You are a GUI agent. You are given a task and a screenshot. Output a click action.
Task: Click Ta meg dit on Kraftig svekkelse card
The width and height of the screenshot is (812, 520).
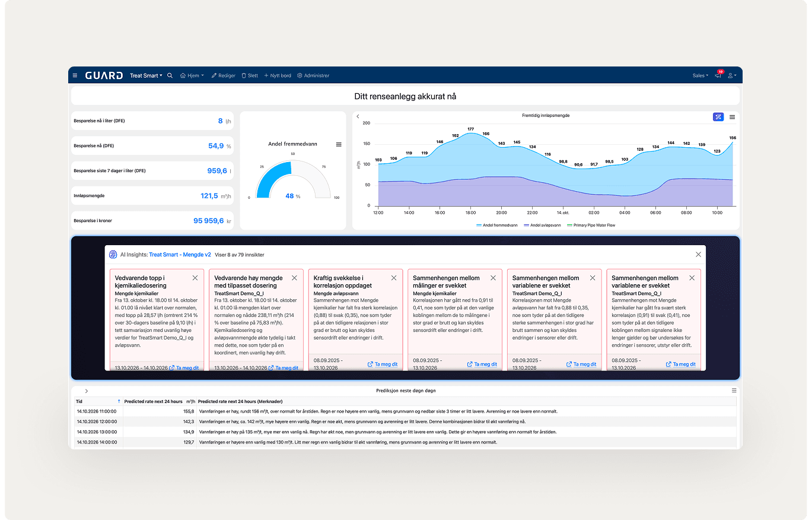(383, 364)
